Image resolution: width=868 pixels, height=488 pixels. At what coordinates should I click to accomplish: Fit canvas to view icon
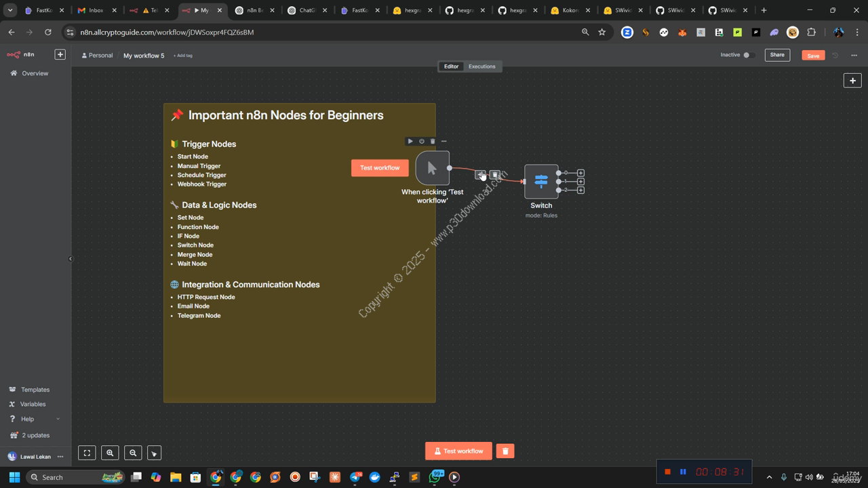(87, 453)
